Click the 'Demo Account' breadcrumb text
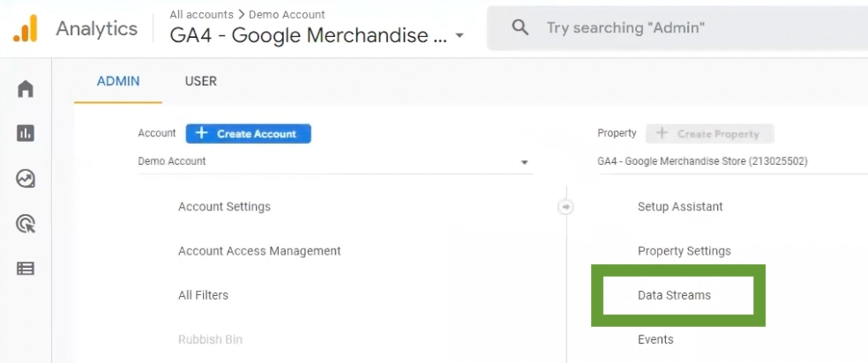The image size is (868, 363). (x=287, y=14)
